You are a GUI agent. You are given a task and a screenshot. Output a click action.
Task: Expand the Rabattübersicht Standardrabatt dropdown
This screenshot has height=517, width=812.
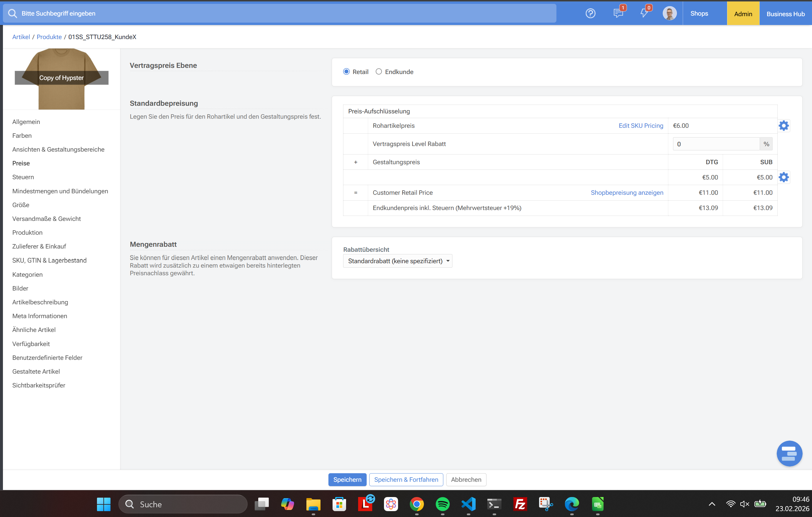click(397, 261)
